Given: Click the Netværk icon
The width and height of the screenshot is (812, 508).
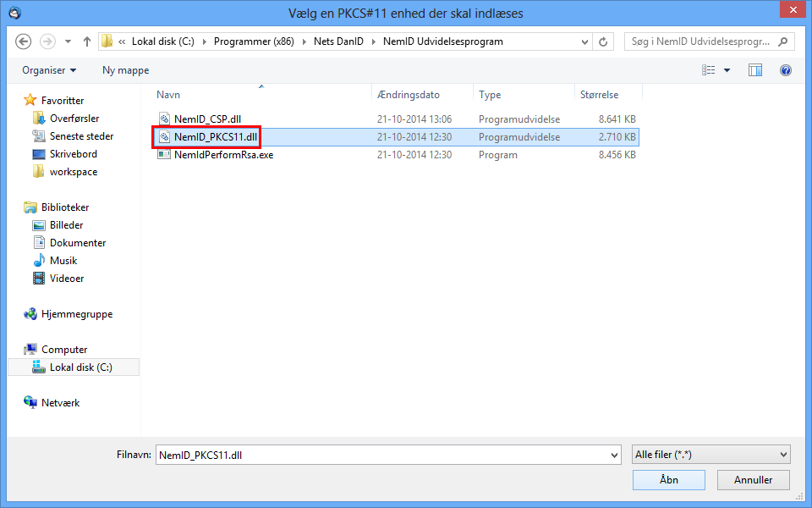Looking at the screenshot, I should coord(30,402).
